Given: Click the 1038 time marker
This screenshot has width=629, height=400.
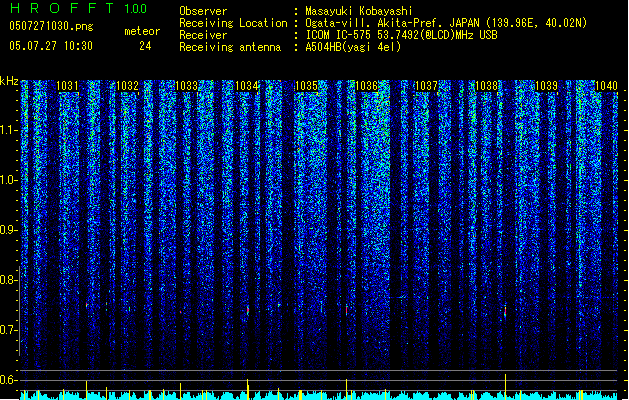Looking at the screenshot, I should pos(486,86).
